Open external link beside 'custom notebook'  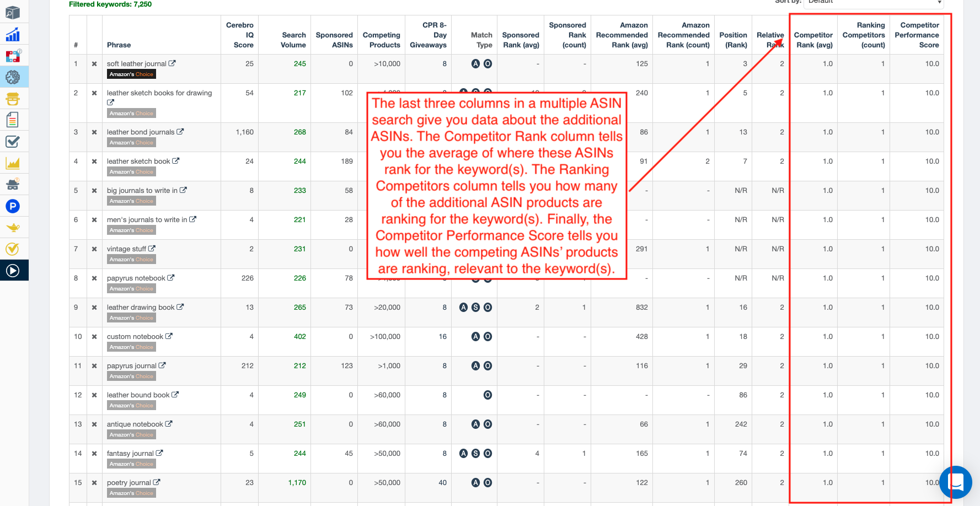[x=169, y=336]
